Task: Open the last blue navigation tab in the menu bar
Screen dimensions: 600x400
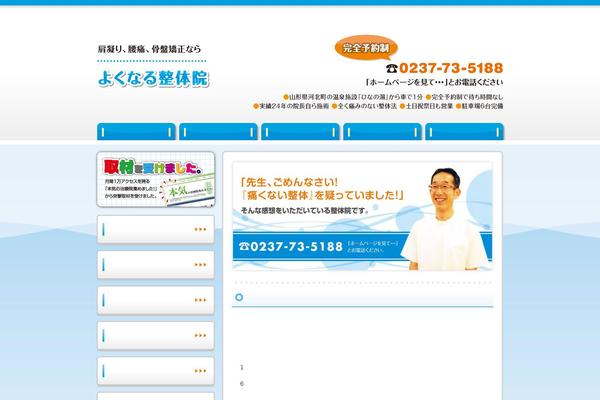Action: point(465,132)
